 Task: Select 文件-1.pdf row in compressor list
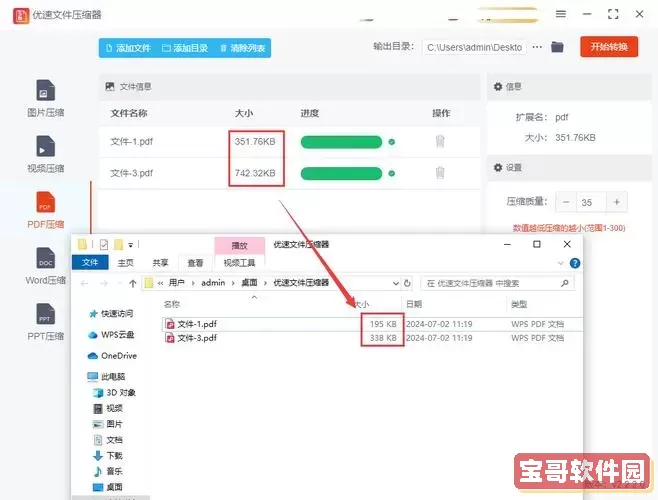coord(290,142)
